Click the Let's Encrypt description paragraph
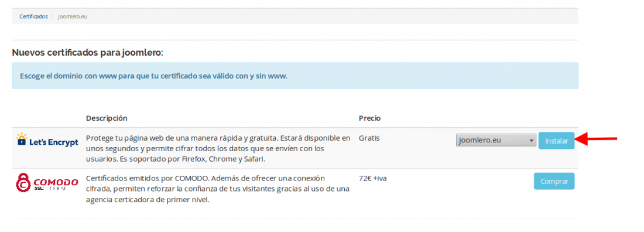The image size is (644, 232). click(218, 148)
